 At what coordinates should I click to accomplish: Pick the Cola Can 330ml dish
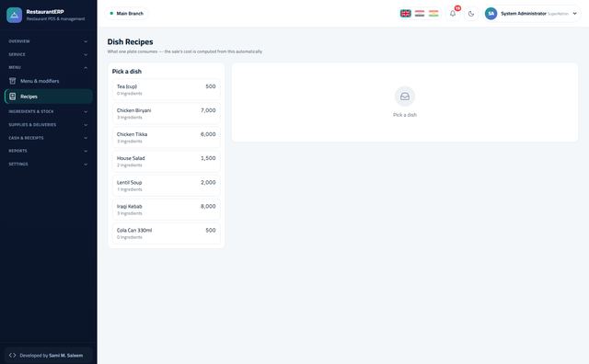tap(166, 233)
